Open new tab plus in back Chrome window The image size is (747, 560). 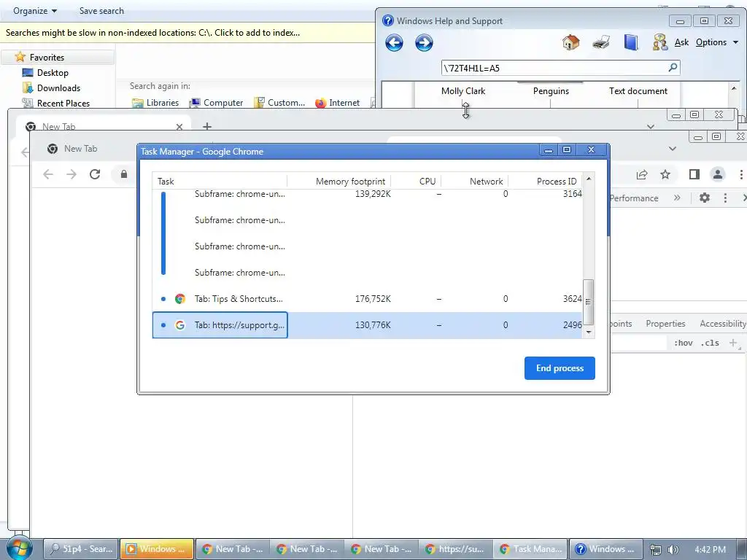point(206,126)
